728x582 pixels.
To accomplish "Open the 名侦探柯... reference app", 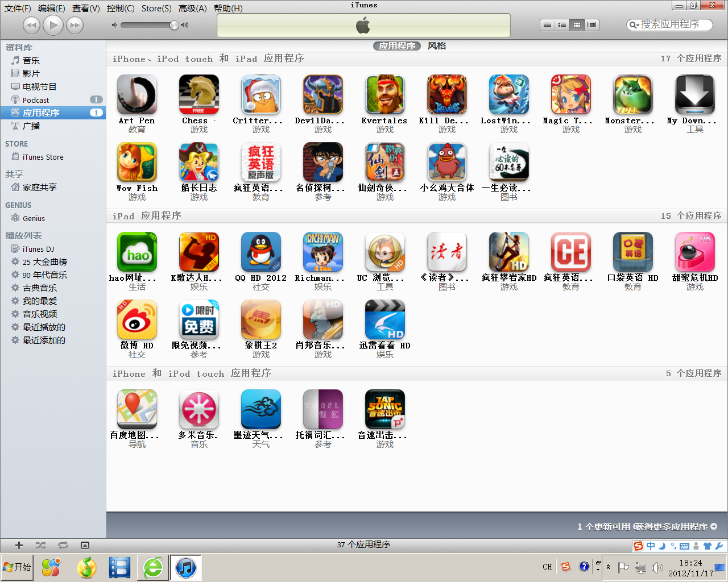I will [322, 162].
